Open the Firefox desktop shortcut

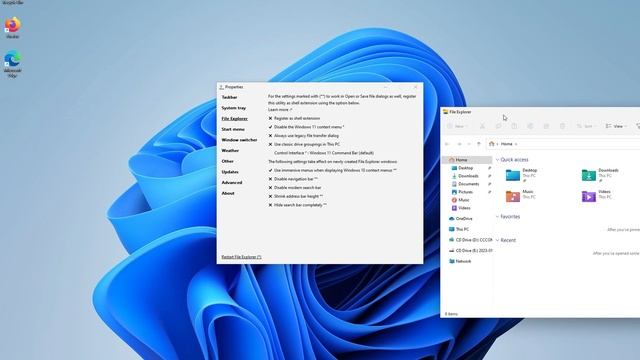coord(13,27)
